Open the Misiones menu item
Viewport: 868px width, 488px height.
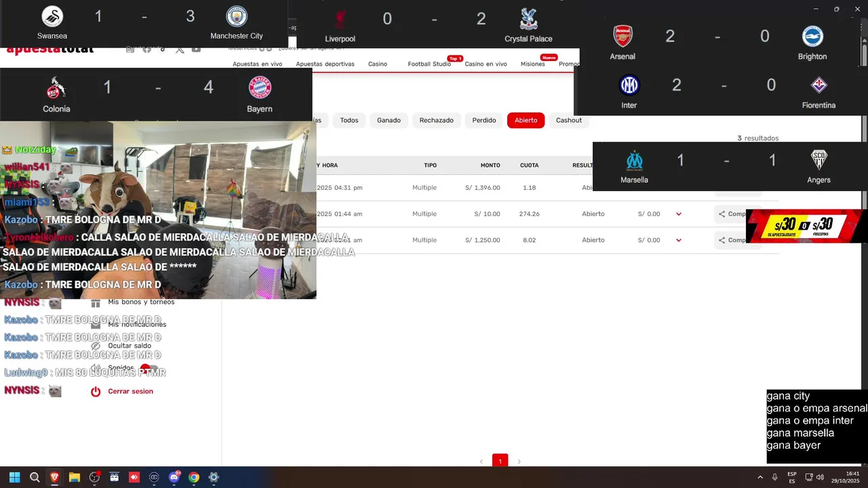point(532,64)
